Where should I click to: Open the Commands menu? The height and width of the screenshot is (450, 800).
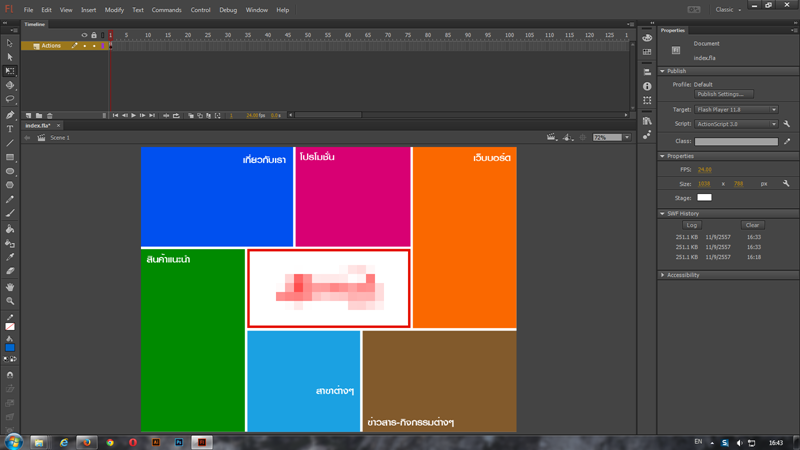click(x=166, y=10)
